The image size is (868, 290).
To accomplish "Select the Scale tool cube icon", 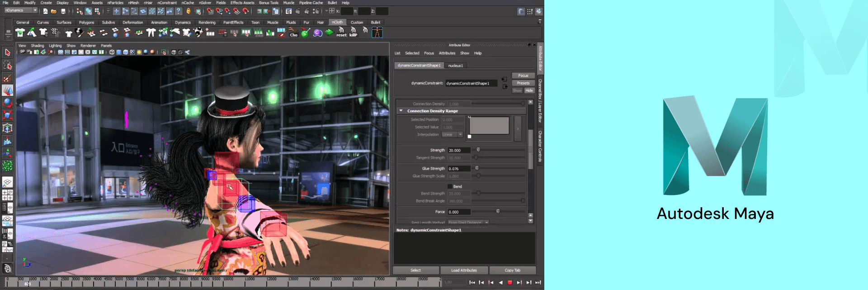I will pos(7,116).
